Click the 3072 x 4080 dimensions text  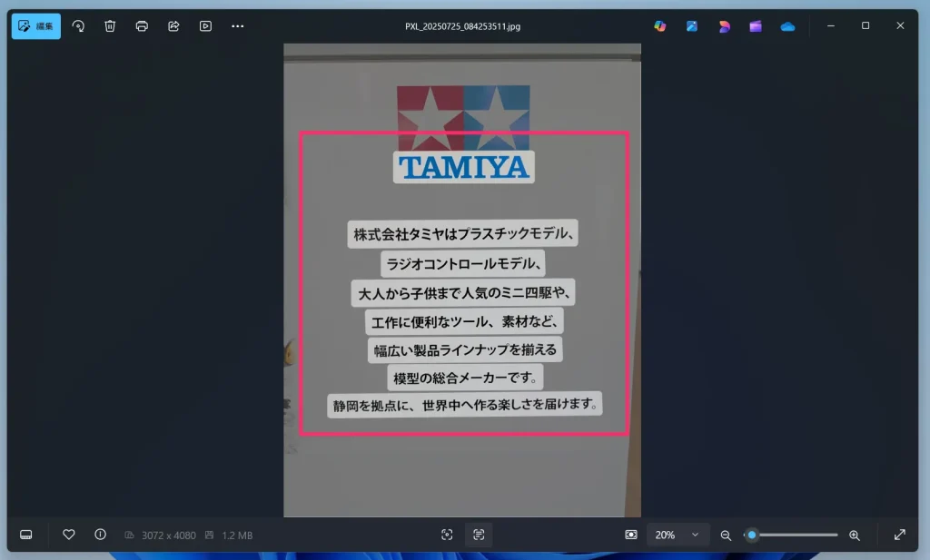point(168,535)
